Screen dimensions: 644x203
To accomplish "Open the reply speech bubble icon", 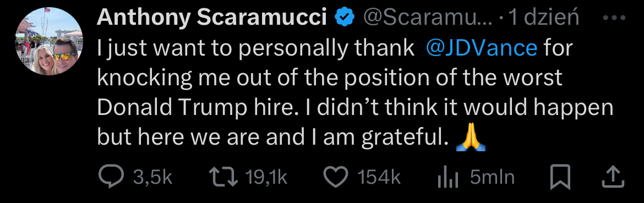I will pyautogui.click(x=111, y=178).
